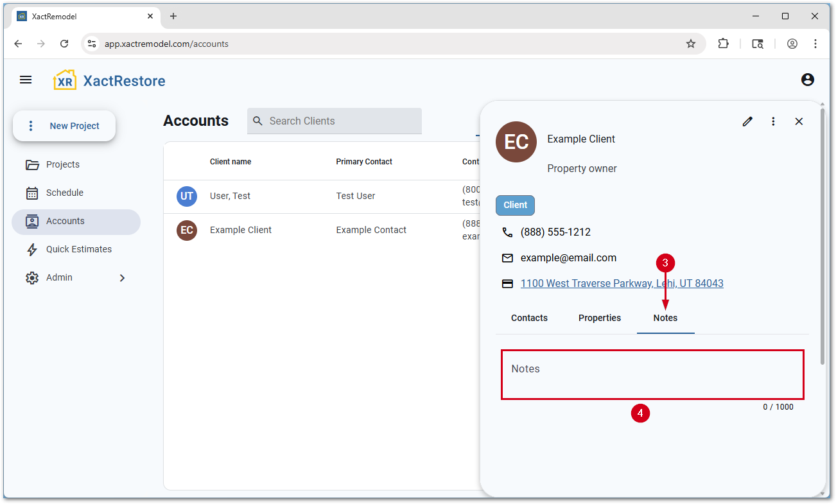Click the UT avatar for User, Test
This screenshot has width=836, height=504.
pyautogui.click(x=187, y=196)
